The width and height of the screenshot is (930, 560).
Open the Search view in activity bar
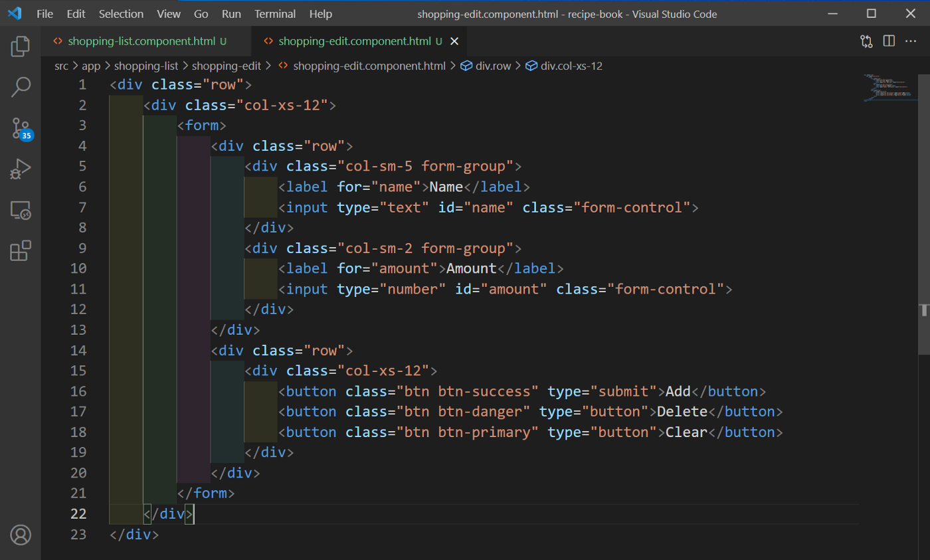point(21,86)
